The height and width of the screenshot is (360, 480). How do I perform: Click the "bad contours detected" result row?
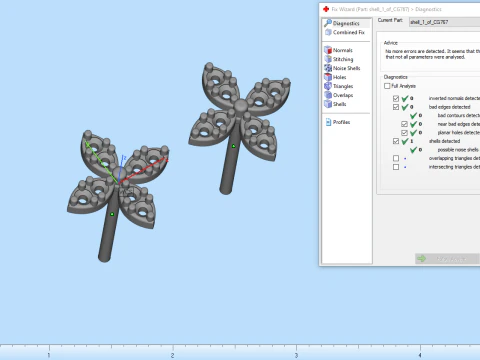(x=445, y=115)
